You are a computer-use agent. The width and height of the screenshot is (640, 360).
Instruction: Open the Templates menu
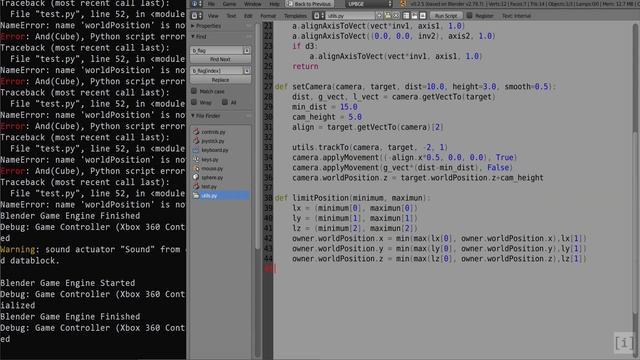click(295, 16)
